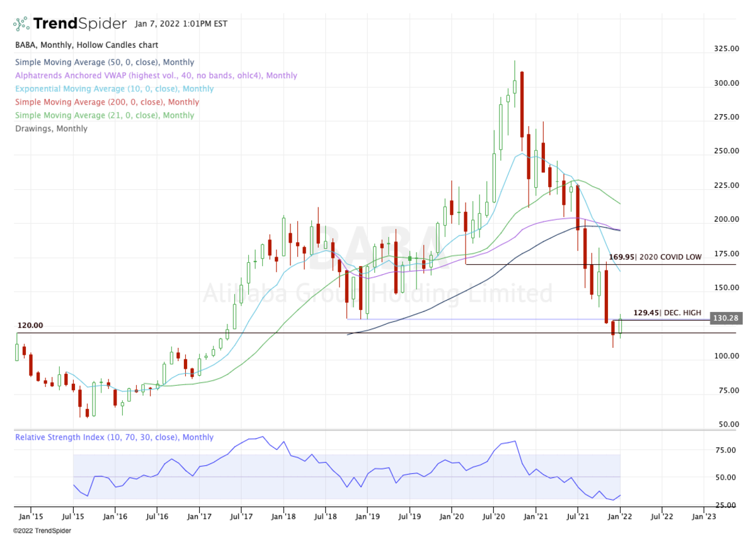Click the '169.95 | 2020 COVID LOW' label
This screenshot has height=537, width=756.
655,257
